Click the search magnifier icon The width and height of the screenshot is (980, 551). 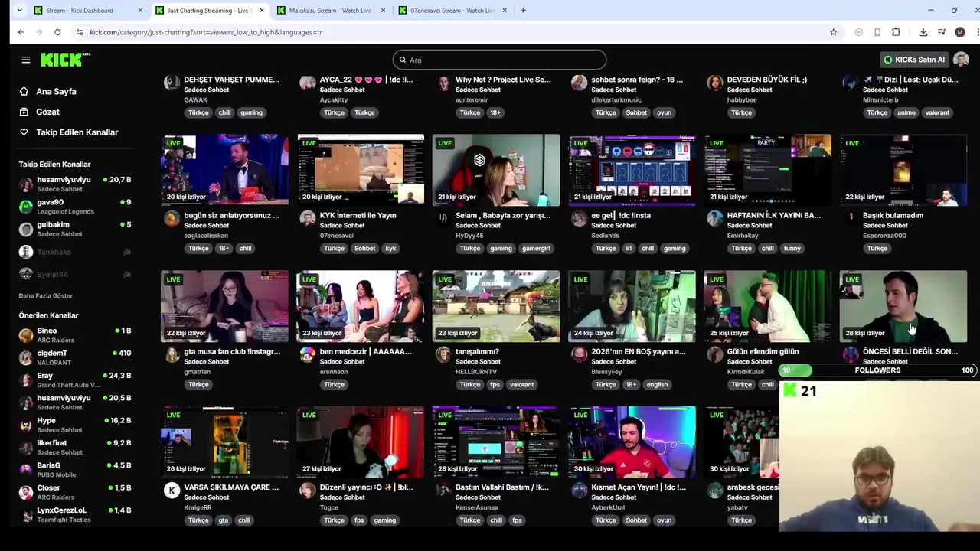pyautogui.click(x=402, y=60)
